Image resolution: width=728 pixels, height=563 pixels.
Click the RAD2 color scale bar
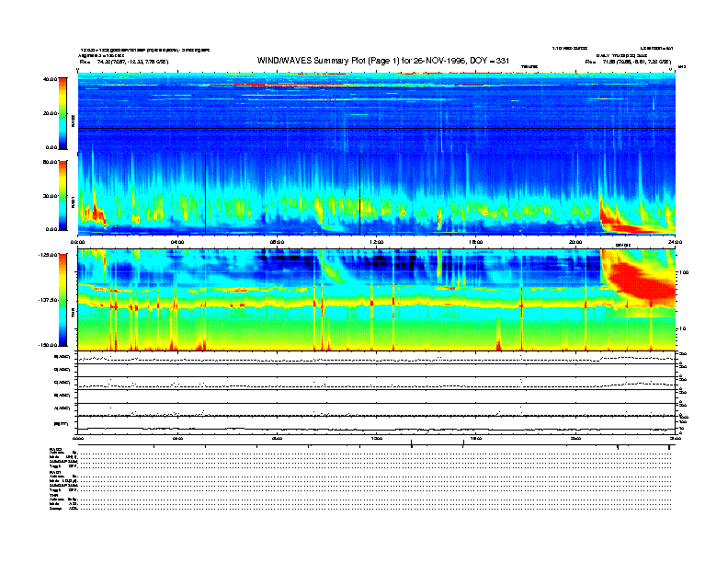[63, 114]
